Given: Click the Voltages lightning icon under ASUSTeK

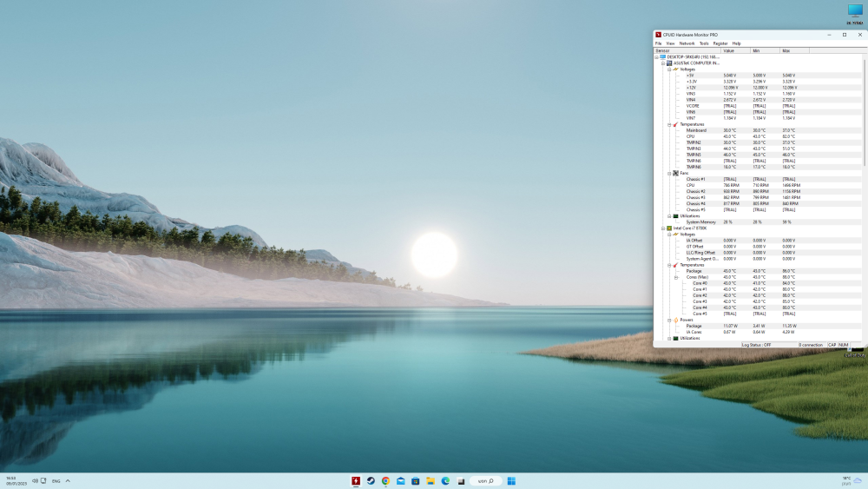Looking at the screenshot, I should tap(675, 69).
